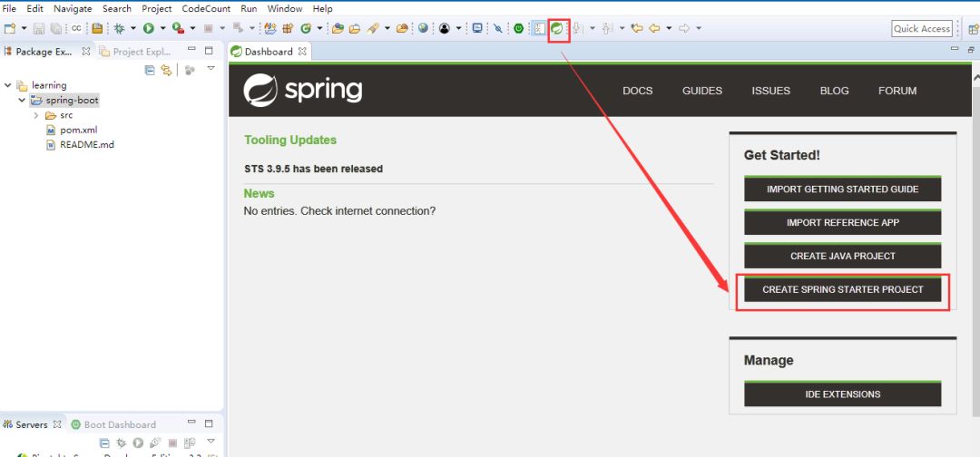Open the CodeCount menu
This screenshot has height=457, width=980.
(206, 9)
